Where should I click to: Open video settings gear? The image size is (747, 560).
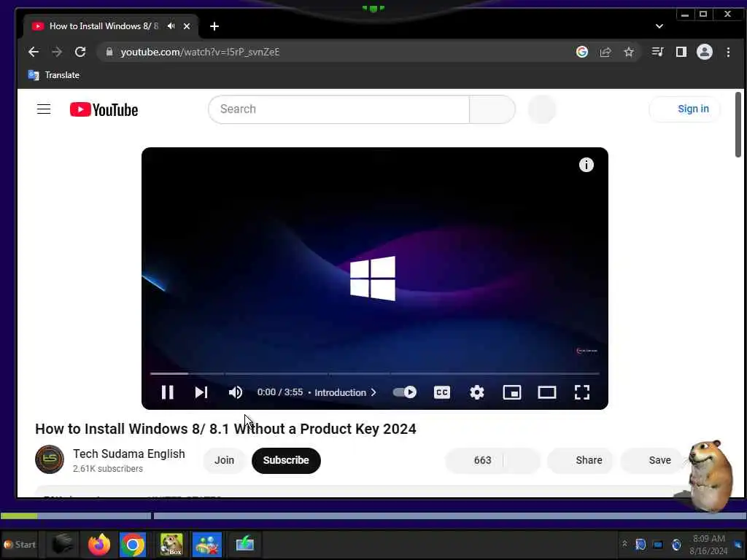point(477,392)
